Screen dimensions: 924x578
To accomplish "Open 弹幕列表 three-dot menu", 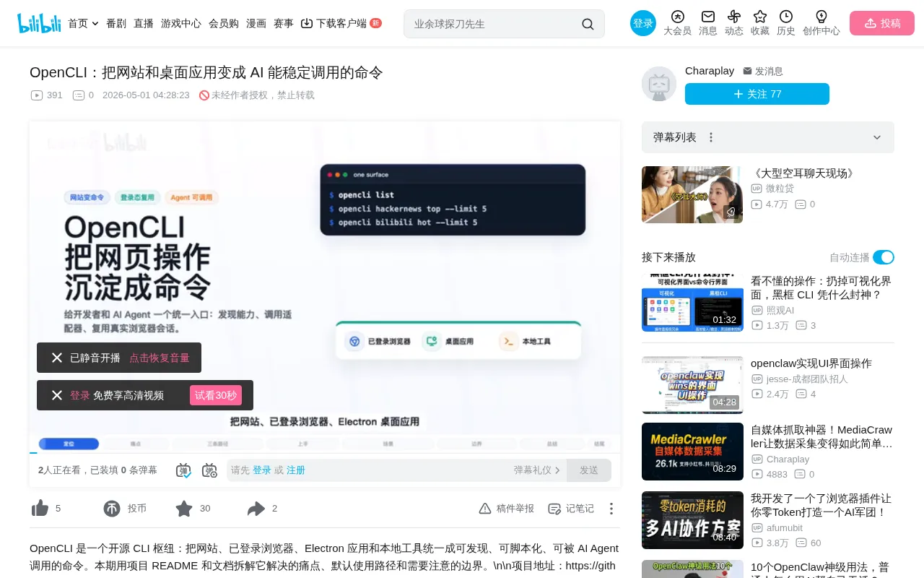I will coord(711,137).
